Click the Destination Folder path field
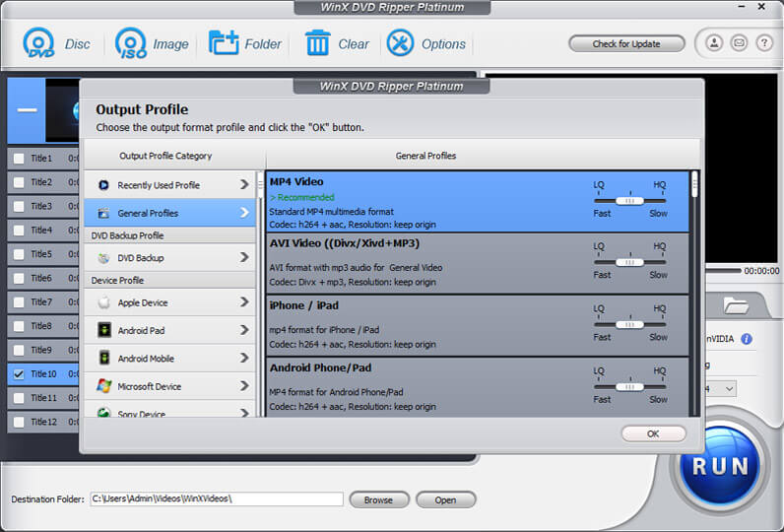 point(217,499)
